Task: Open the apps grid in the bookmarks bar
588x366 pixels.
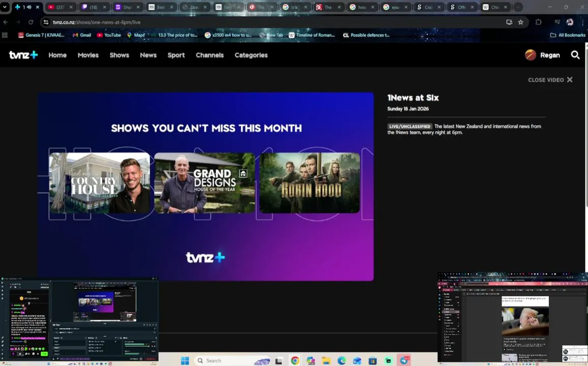Action: point(5,35)
